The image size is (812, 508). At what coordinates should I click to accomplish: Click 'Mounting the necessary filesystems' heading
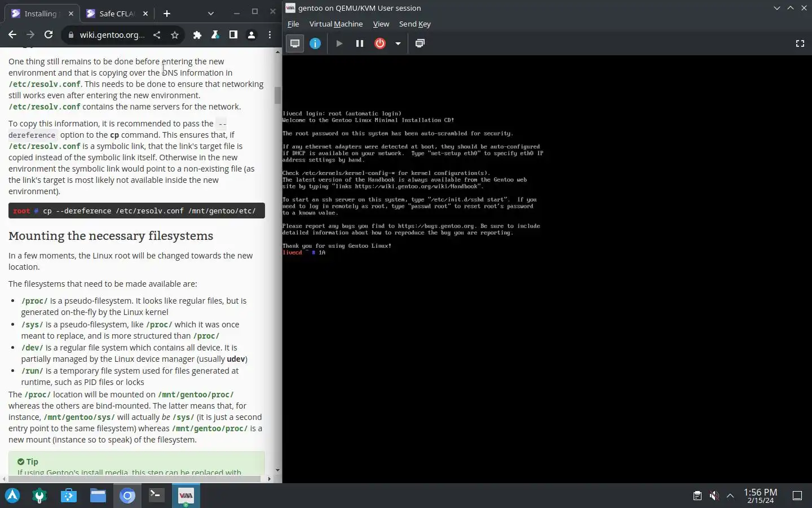[x=111, y=236]
